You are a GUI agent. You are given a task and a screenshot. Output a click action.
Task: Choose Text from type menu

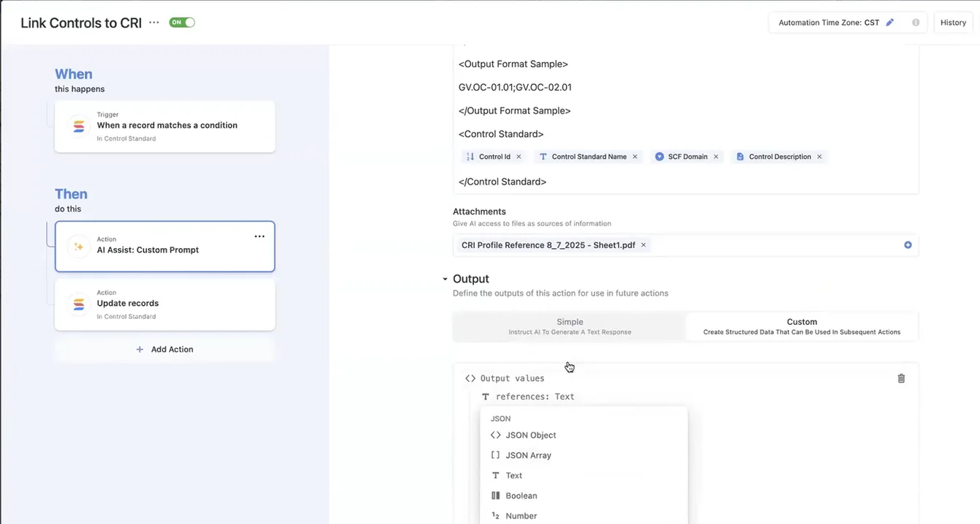(x=584, y=476)
